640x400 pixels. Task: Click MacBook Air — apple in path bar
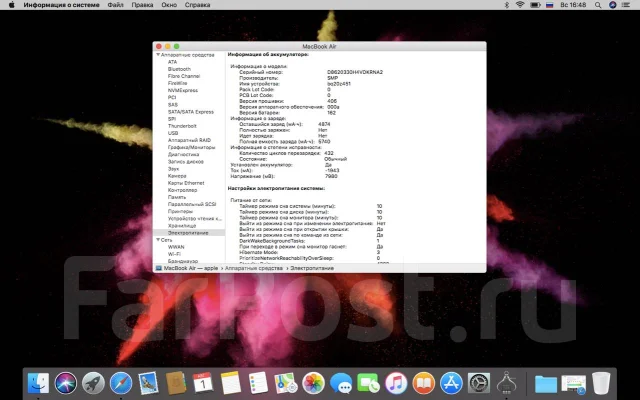(x=191, y=268)
